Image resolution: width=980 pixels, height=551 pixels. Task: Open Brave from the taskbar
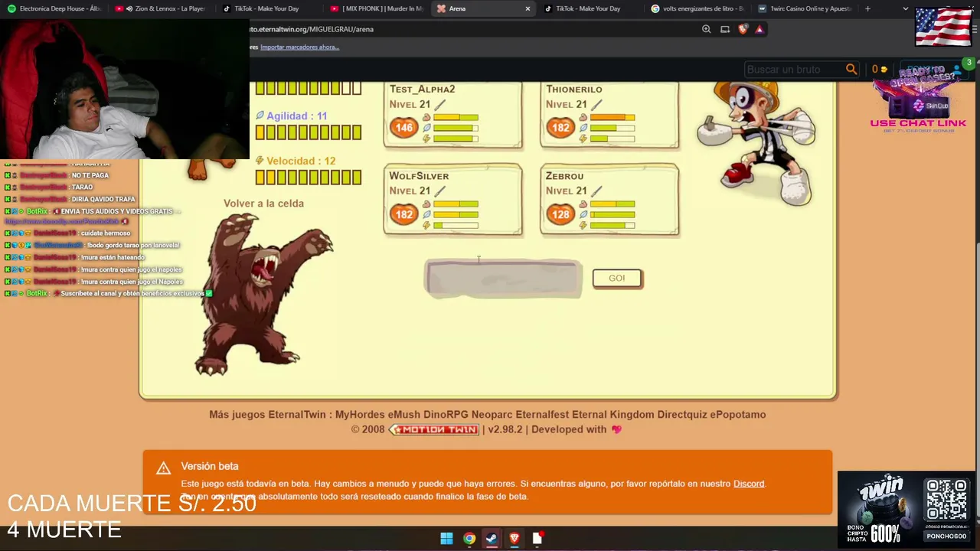514,538
